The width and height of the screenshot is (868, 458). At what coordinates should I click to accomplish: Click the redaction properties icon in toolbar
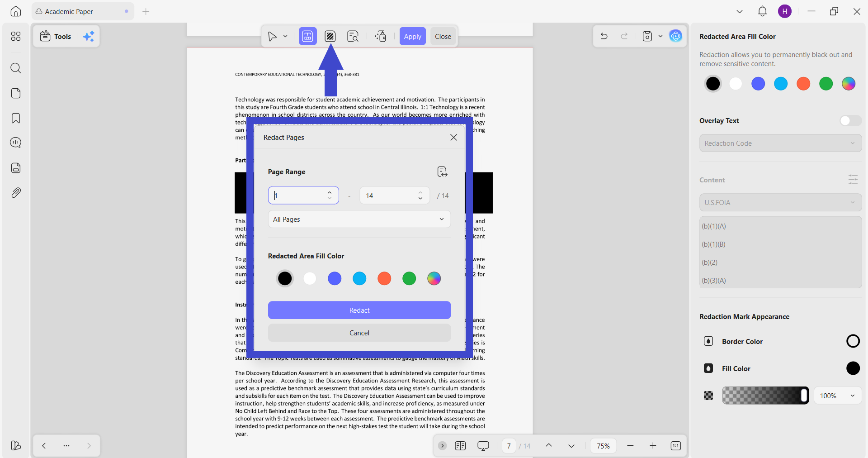381,36
